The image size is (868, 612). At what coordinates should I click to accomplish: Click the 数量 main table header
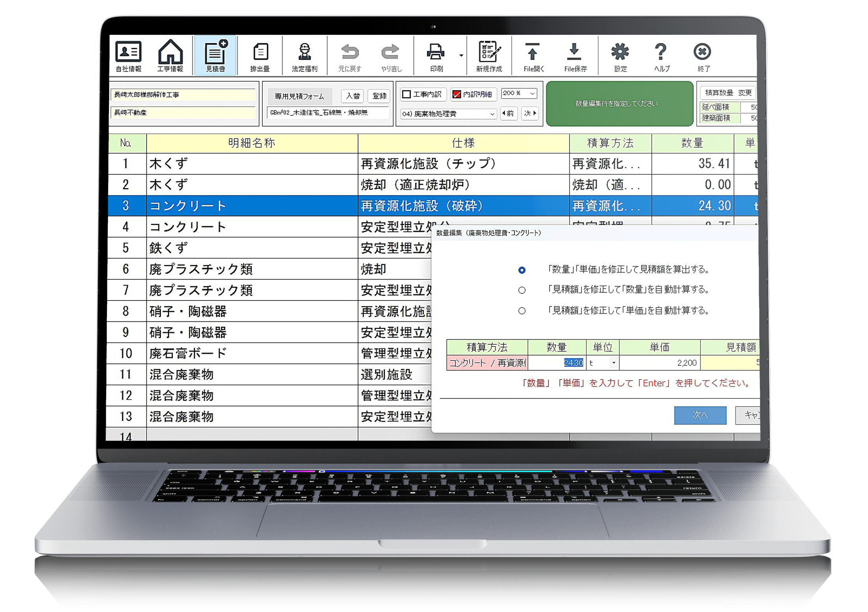pos(692,143)
